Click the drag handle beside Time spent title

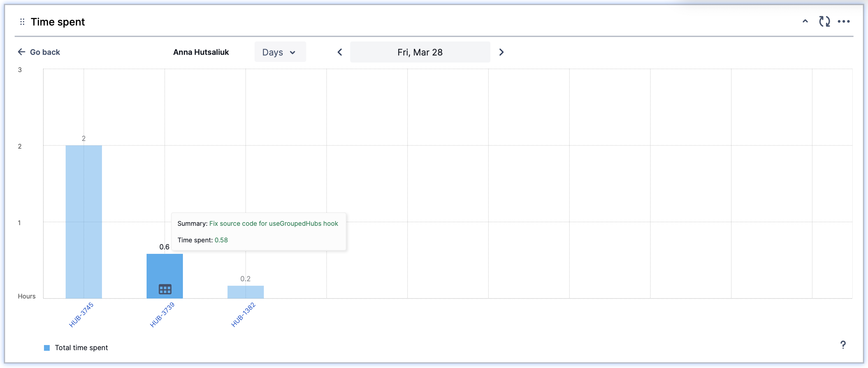point(22,22)
